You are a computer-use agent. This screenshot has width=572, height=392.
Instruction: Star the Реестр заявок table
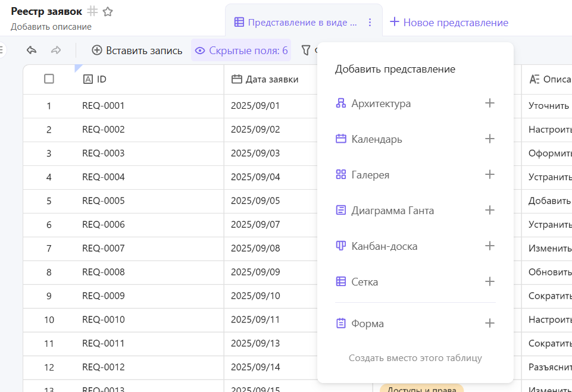[108, 12]
